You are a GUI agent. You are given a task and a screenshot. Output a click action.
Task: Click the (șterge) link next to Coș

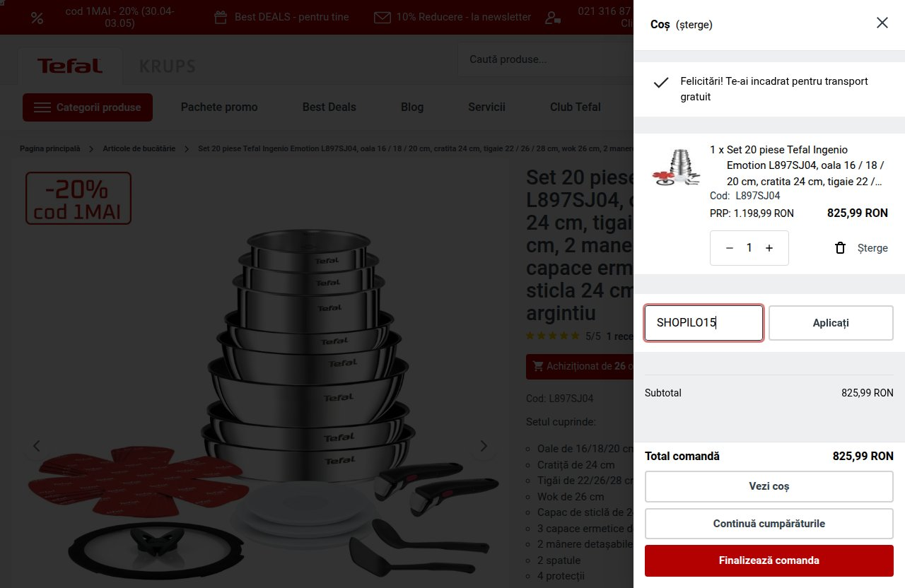click(694, 25)
